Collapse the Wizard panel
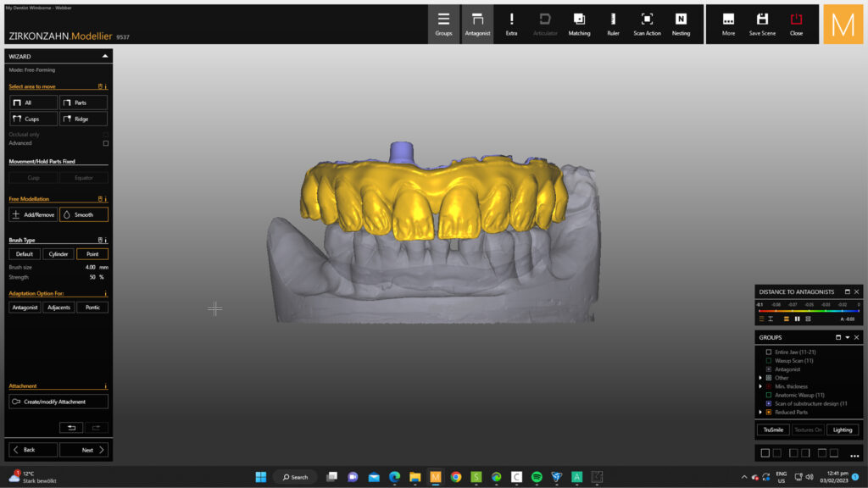The width and height of the screenshot is (868, 488). click(x=104, y=56)
